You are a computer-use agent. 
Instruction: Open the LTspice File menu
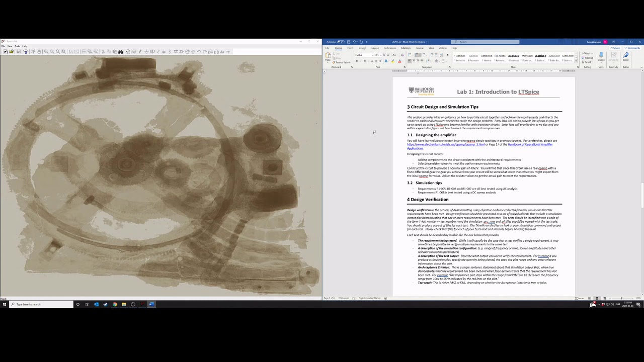(x=3, y=46)
